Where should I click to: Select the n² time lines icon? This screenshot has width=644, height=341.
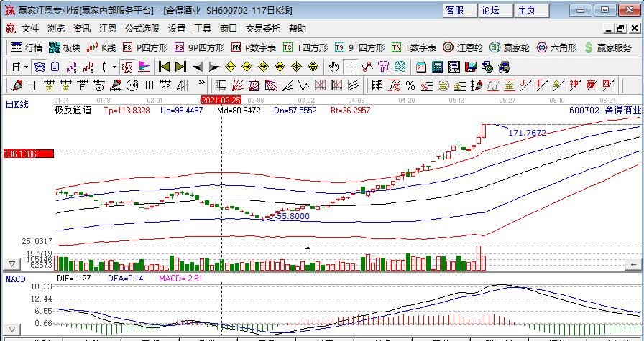coord(165,85)
